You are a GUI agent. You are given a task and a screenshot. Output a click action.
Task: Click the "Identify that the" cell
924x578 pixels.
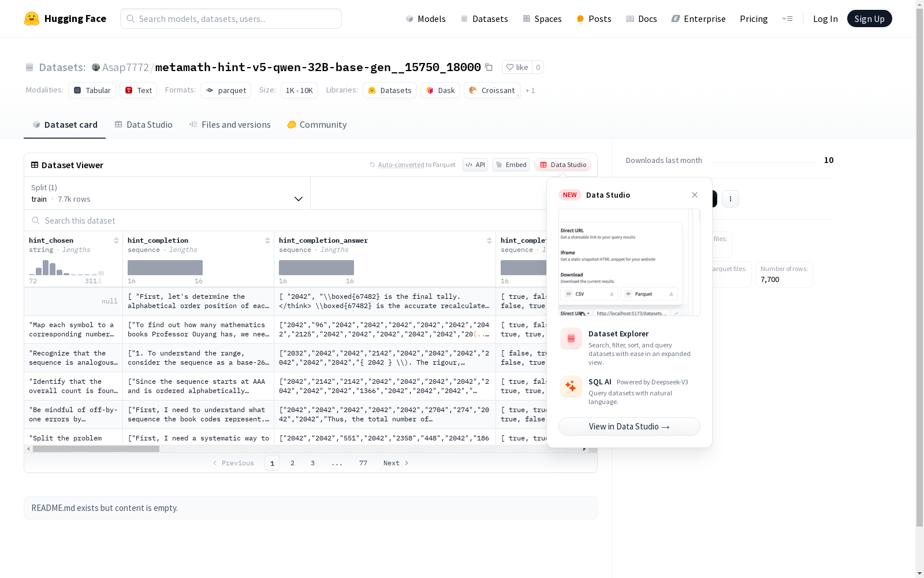coord(73,386)
